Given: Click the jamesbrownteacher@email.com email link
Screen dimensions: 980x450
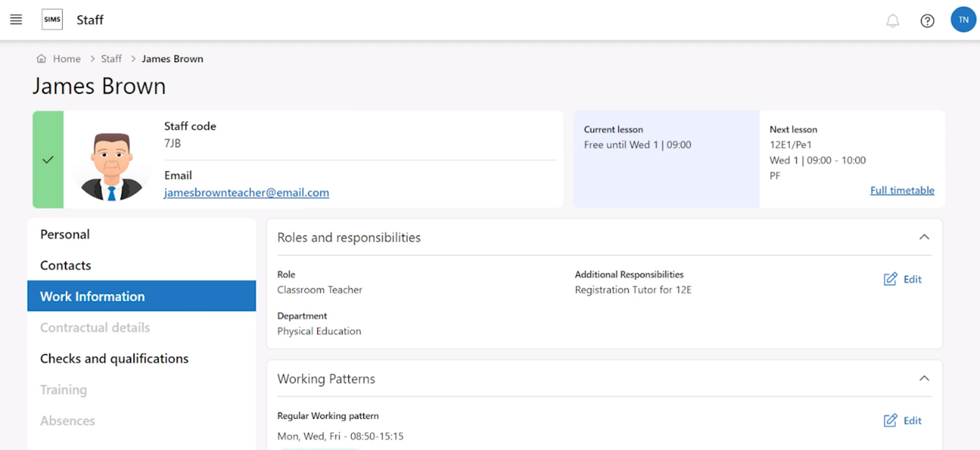Looking at the screenshot, I should [x=247, y=193].
